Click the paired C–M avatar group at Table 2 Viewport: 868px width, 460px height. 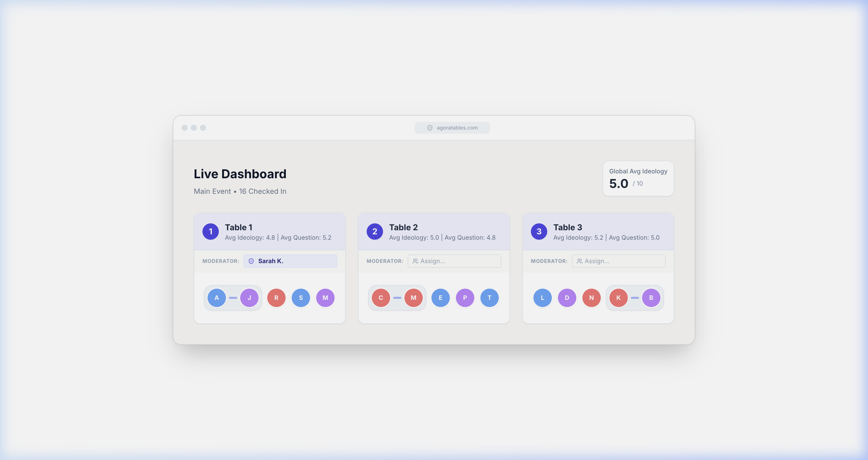[x=397, y=298]
